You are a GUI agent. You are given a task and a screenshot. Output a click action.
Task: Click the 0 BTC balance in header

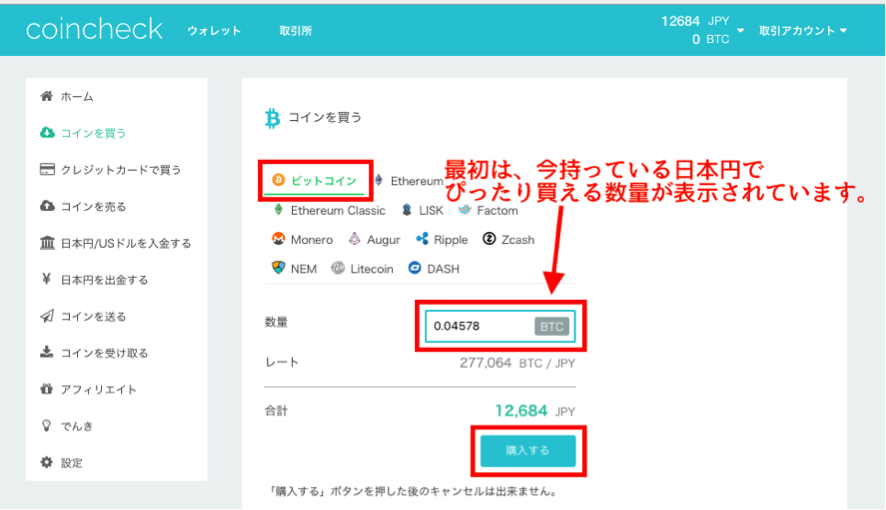(x=710, y=39)
